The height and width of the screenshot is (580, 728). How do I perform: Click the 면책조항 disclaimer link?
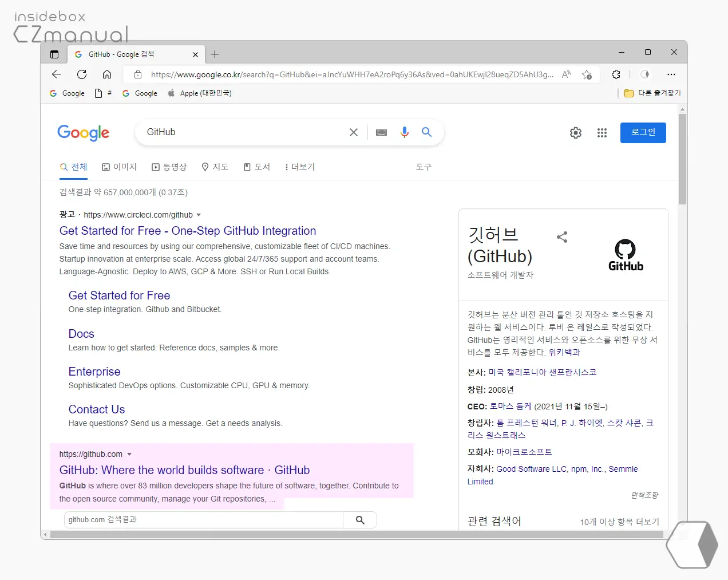coord(644,495)
